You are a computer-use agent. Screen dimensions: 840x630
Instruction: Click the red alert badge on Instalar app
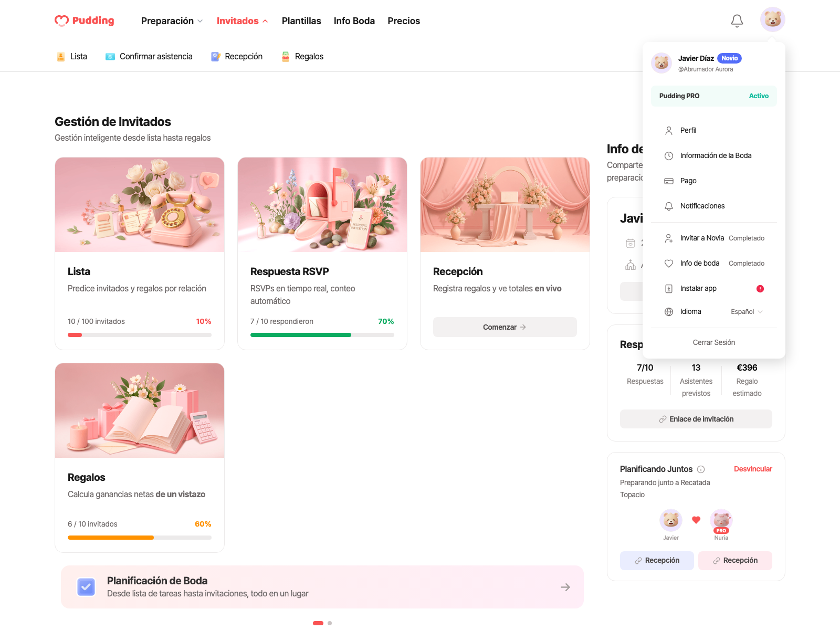pos(760,289)
